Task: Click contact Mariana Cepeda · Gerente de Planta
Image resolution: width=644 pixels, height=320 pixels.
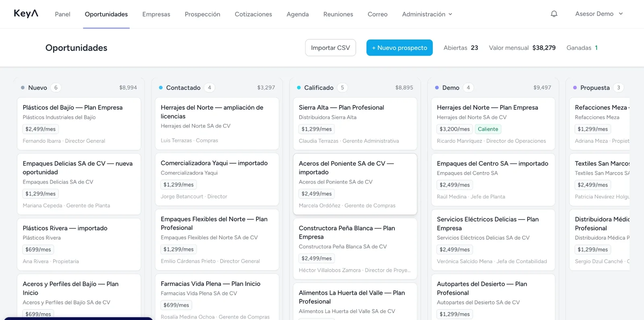Action: pos(66,205)
